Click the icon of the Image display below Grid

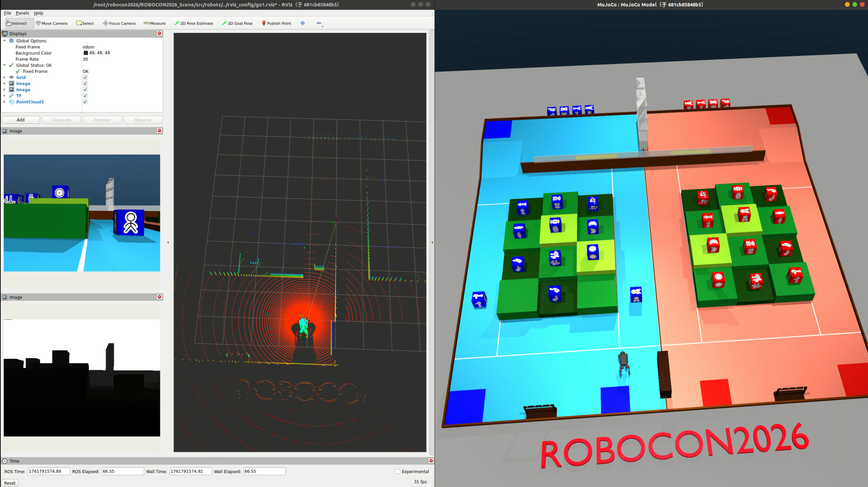click(11, 84)
